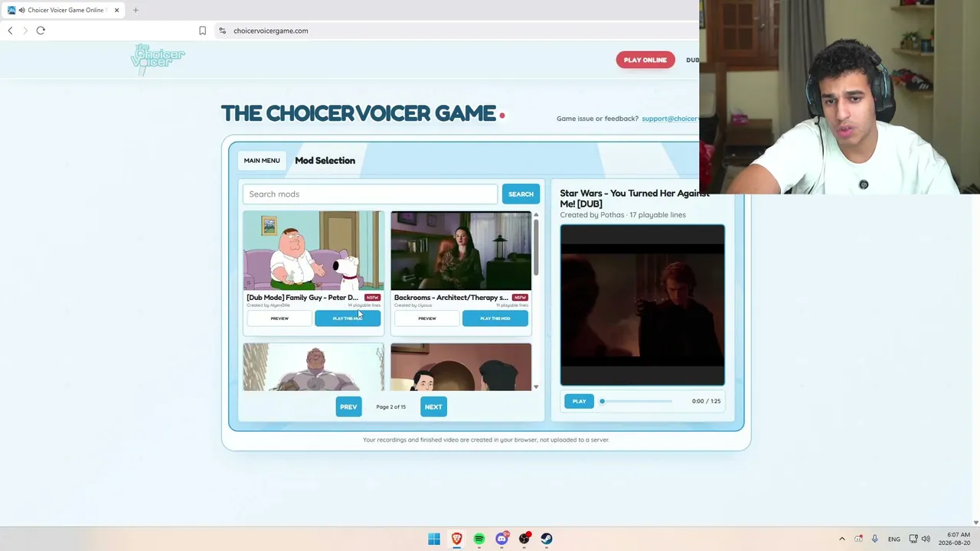The height and width of the screenshot is (551, 980).
Task: Open the Family Guy Peter mod thumbnail
Action: [313, 251]
